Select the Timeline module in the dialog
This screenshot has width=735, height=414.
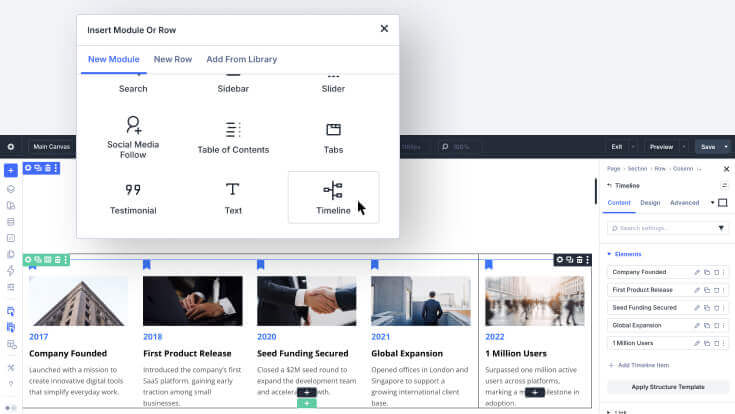coord(333,197)
